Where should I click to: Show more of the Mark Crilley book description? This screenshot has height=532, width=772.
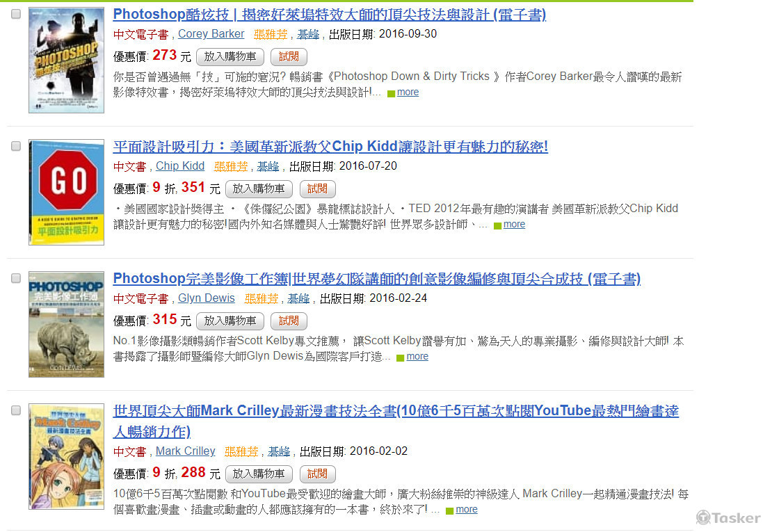click(x=466, y=509)
